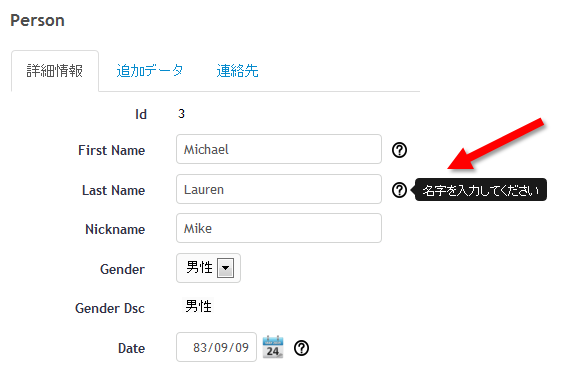Switch to the 連絡先 tab
562x376 pixels.
pos(237,71)
